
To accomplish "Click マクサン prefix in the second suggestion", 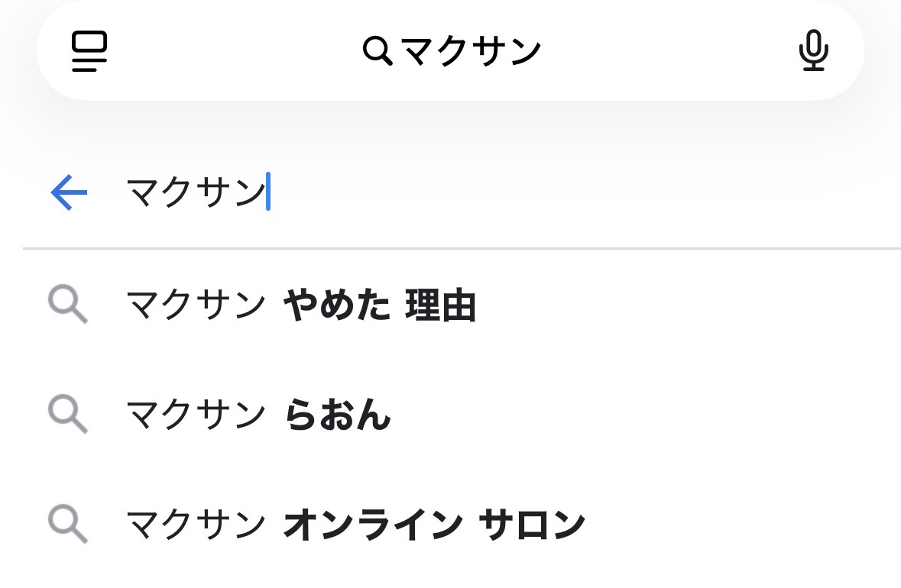I will pyautogui.click(x=196, y=415).
